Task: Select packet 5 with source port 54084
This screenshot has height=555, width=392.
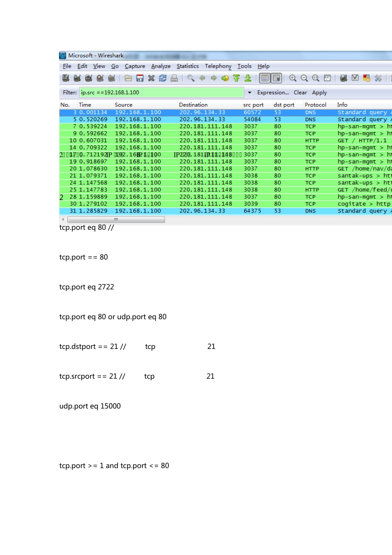Action: tap(226, 119)
